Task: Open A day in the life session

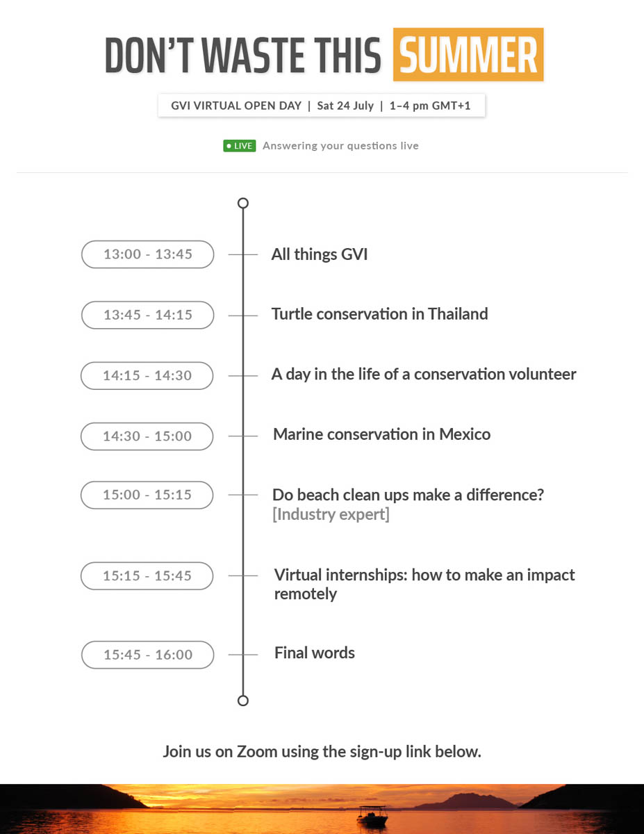Action: click(424, 375)
